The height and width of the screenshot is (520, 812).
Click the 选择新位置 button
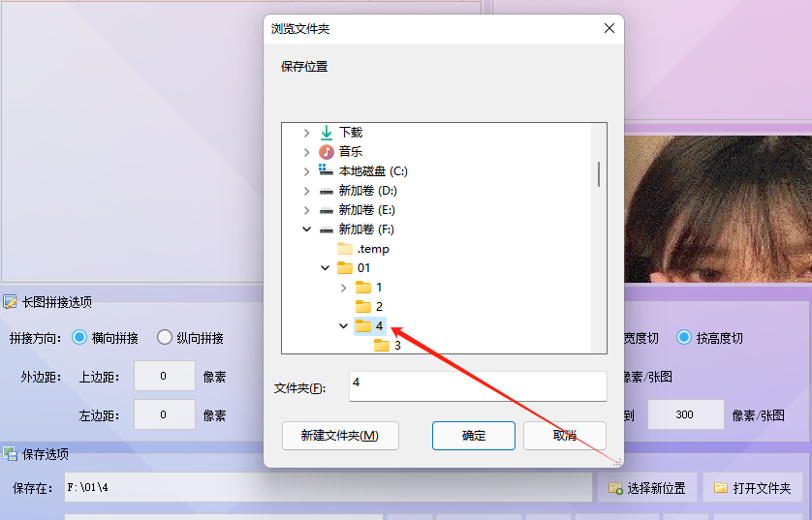click(647, 487)
